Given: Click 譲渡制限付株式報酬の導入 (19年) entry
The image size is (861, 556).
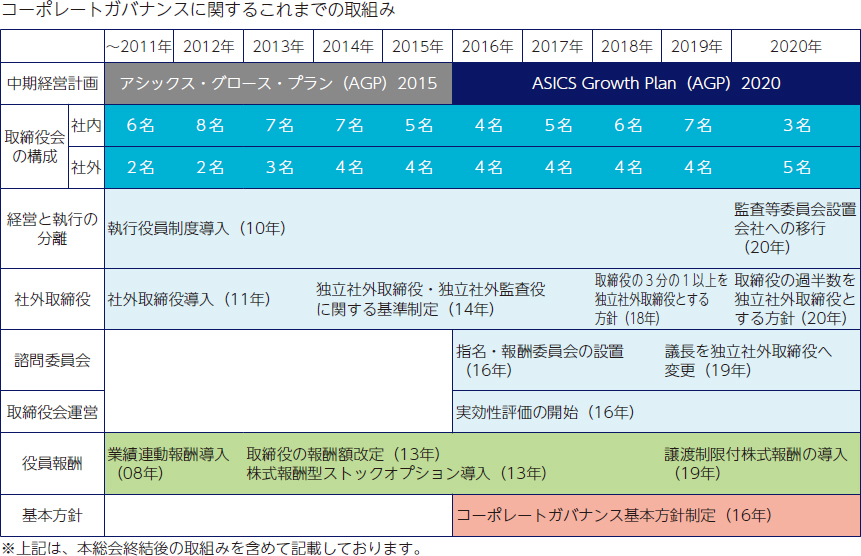Looking at the screenshot, I should [756, 464].
